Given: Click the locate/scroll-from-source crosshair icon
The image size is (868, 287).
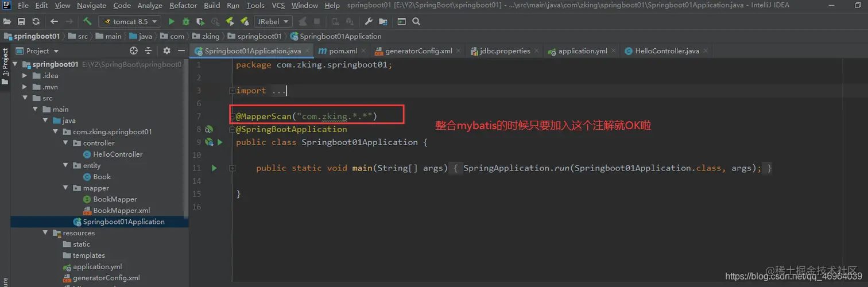Looking at the screenshot, I should (x=134, y=51).
